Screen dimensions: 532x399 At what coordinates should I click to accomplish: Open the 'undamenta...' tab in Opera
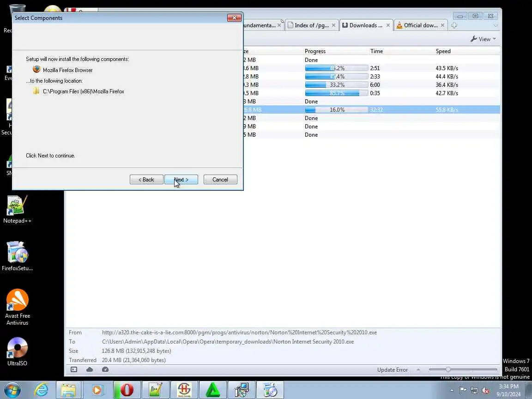tap(260, 25)
